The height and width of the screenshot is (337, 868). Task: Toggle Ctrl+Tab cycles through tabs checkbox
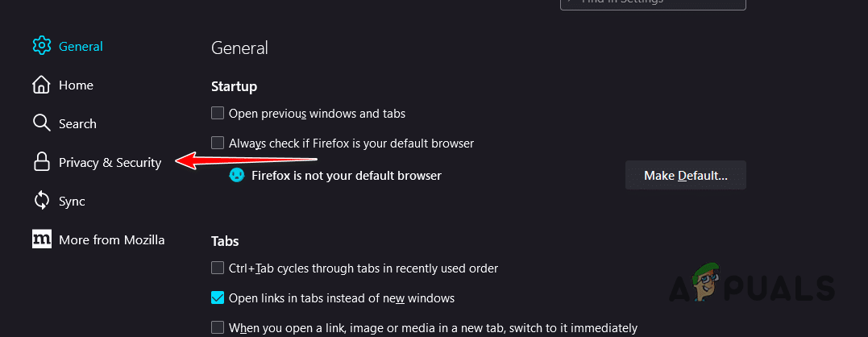[x=218, y=268]
